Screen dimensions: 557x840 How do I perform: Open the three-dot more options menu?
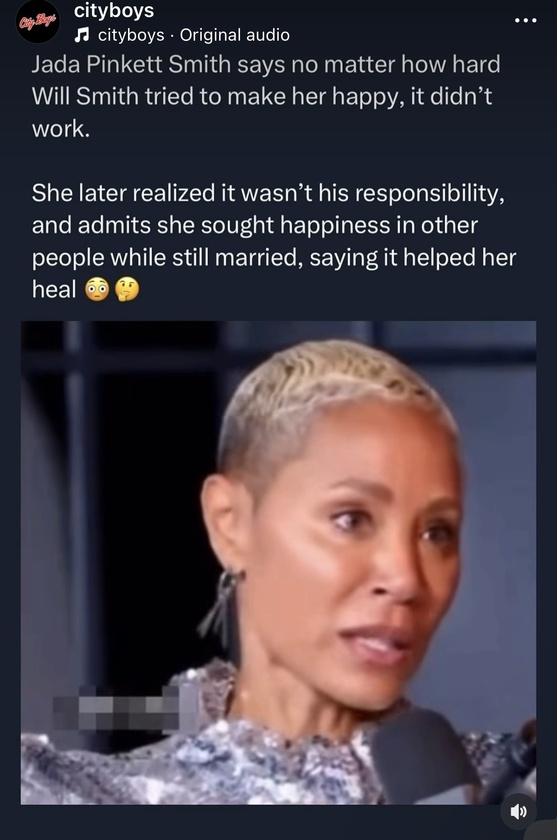(x=525, y=20)
